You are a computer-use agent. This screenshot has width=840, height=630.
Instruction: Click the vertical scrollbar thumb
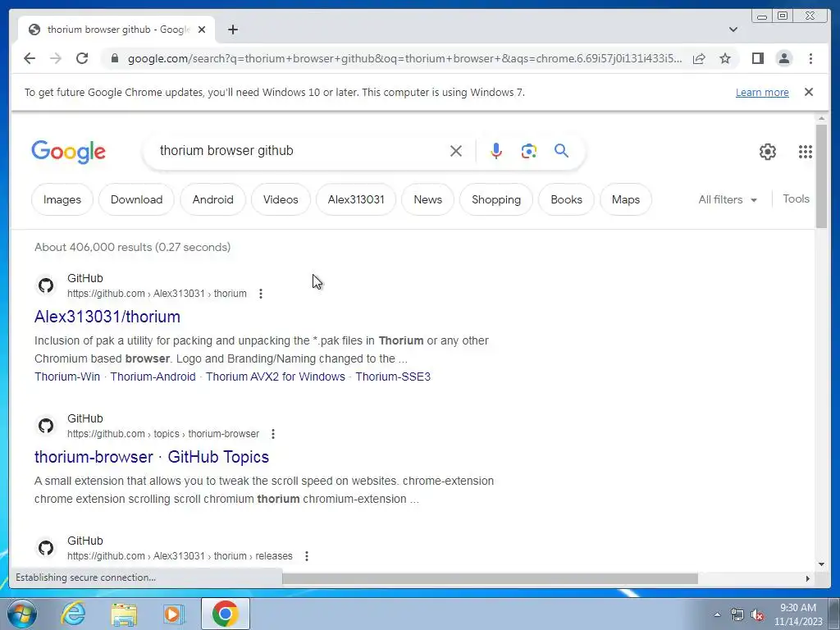point(821,176)
